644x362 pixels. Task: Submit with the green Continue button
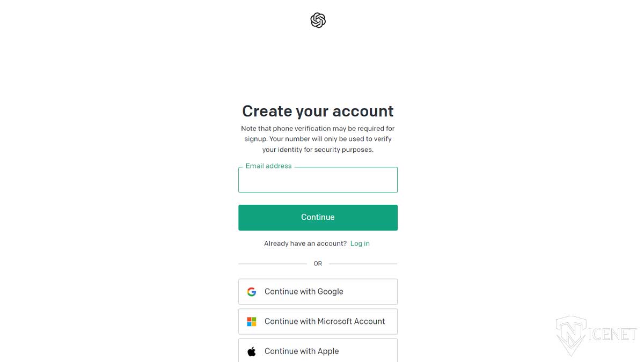tap(318, 217)
